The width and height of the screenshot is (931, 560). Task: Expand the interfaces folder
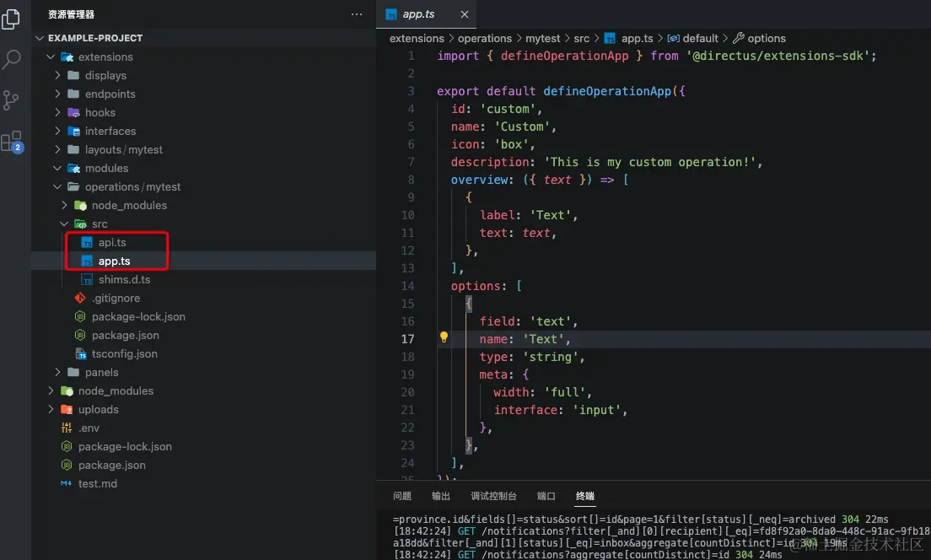click(57, 132)
